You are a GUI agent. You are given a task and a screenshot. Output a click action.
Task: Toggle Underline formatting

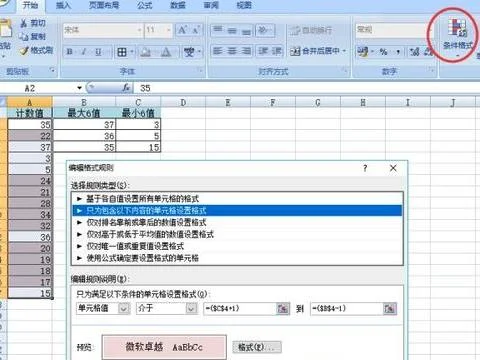(x=98, y=52)
